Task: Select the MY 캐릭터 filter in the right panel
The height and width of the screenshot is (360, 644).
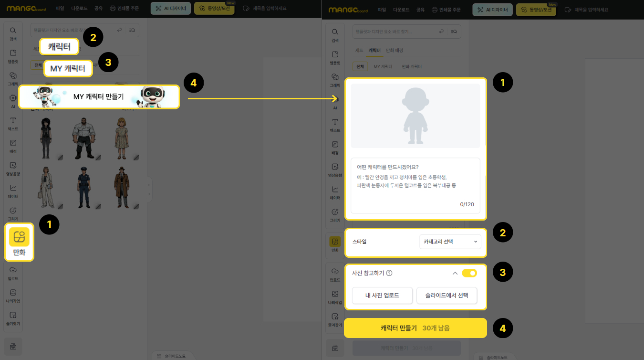Action: pyautogui.click(x=383, y=66)
